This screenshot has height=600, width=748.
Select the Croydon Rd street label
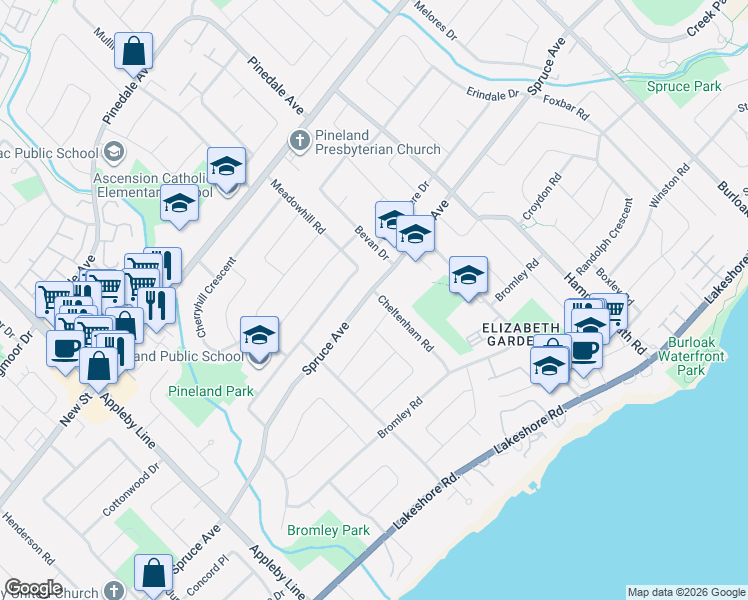(x=542, y=197)
